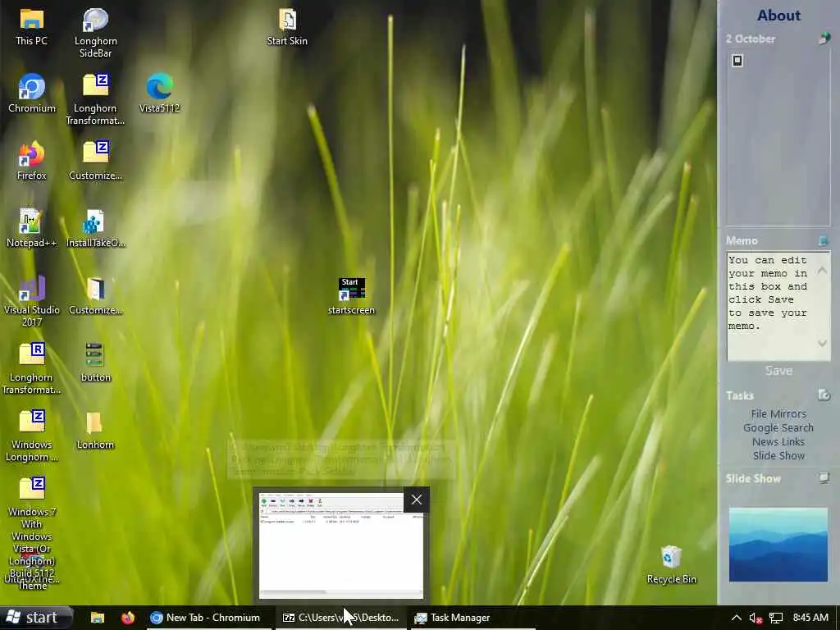Click About at the sidebar top
This screenshot has width=840, height=630.
coord(778,15)
